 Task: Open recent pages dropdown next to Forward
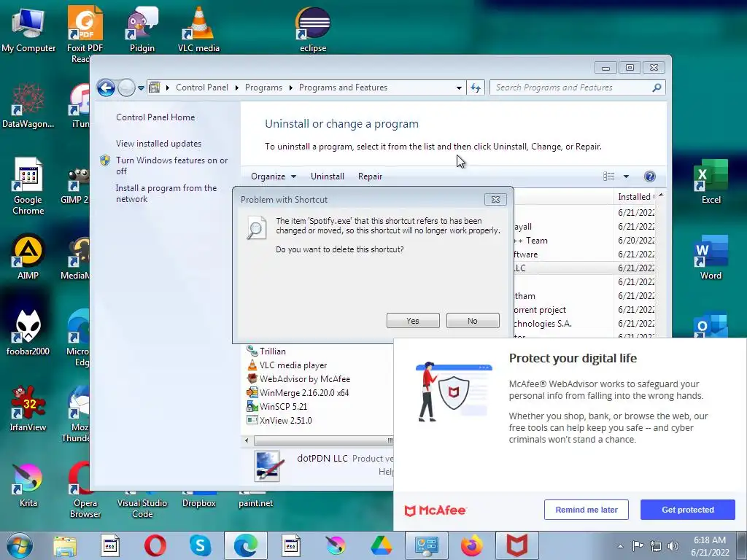(141, 87)
